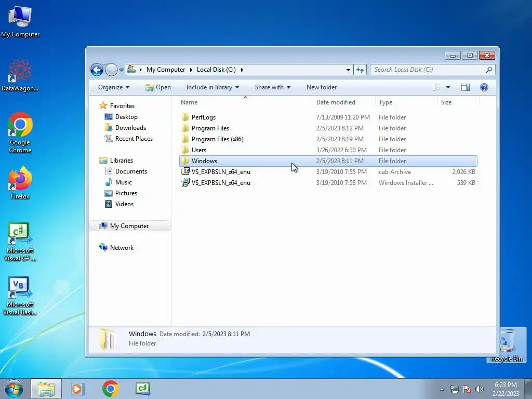Click the Search Local Disk (C:) field
The image size is (532, 399).
[x=432, y=70]
